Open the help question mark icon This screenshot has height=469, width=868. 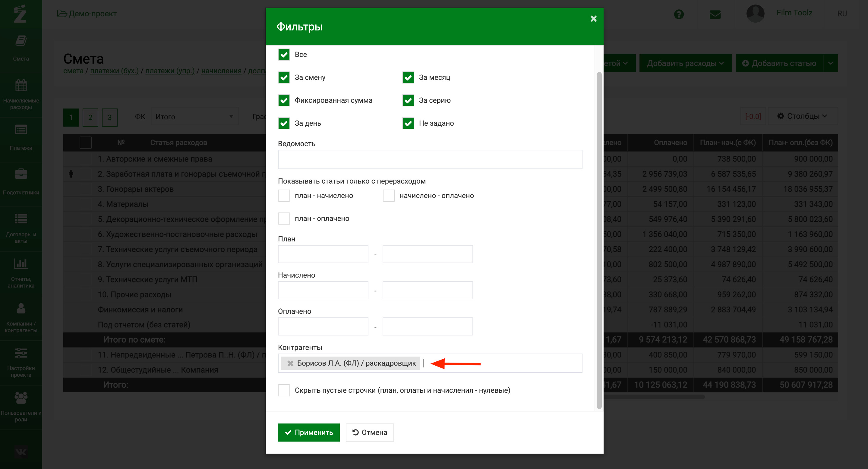pyautogui.click(x=679, y=14)
